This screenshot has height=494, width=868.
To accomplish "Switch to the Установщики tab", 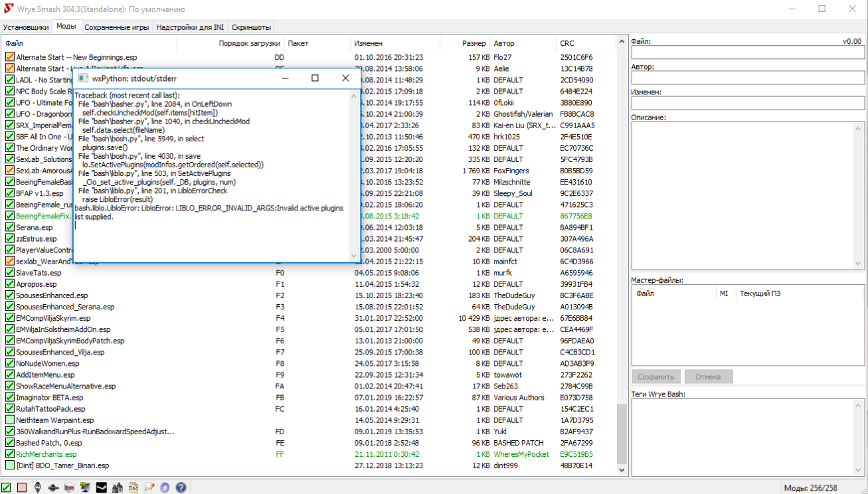I will point(26,27).
